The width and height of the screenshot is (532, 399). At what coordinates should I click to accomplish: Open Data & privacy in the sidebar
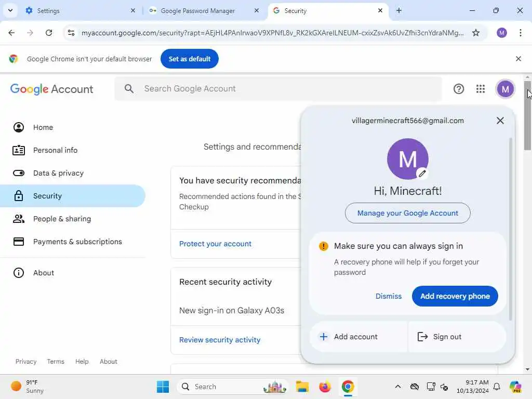pyautogui.click(x=73, y=173)
